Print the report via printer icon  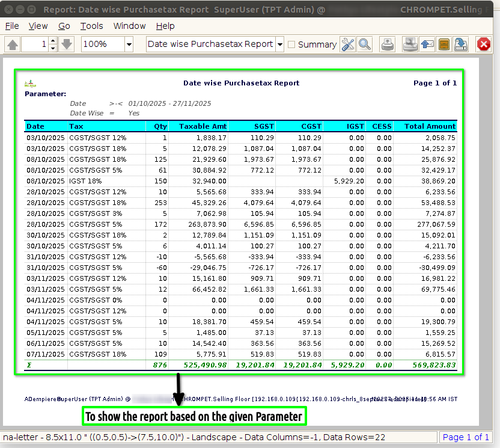(388, 44)
